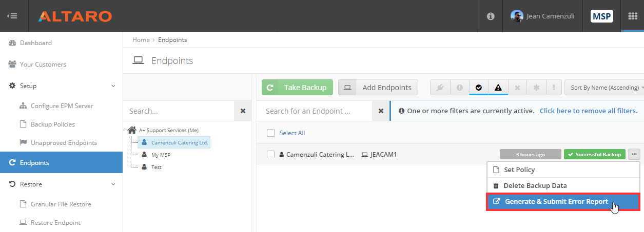
Task: Click the Add Endpoints button
Action: click(378, 88)
